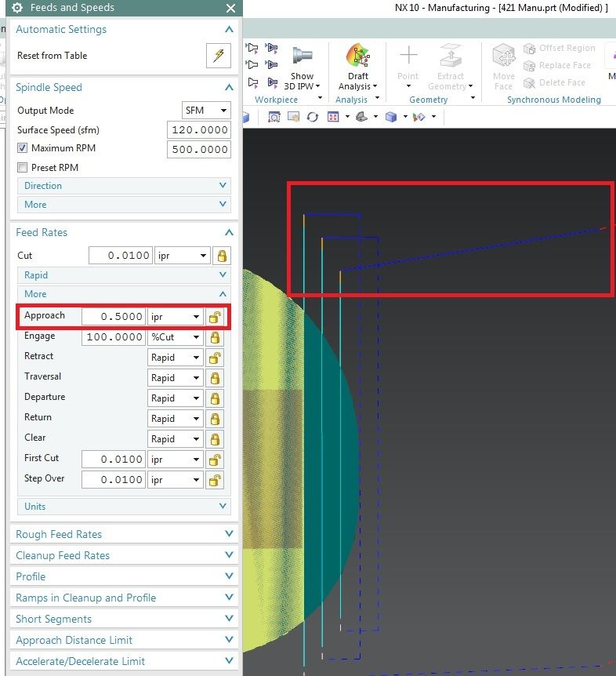Expand the Rapid feed section
The width and height of the screenshot is (616, 676).
coord(124,275)
